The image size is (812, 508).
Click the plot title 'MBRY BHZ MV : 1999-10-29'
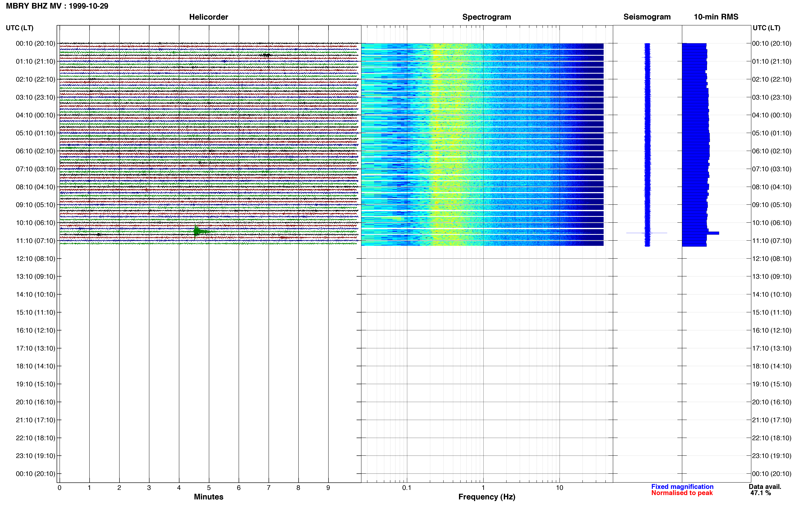[57, 6]
